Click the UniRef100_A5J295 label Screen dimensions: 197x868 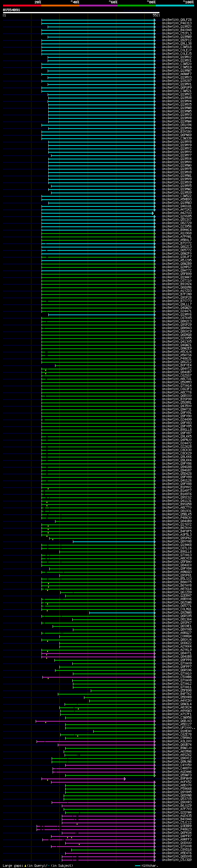click(x=177, y=260)
